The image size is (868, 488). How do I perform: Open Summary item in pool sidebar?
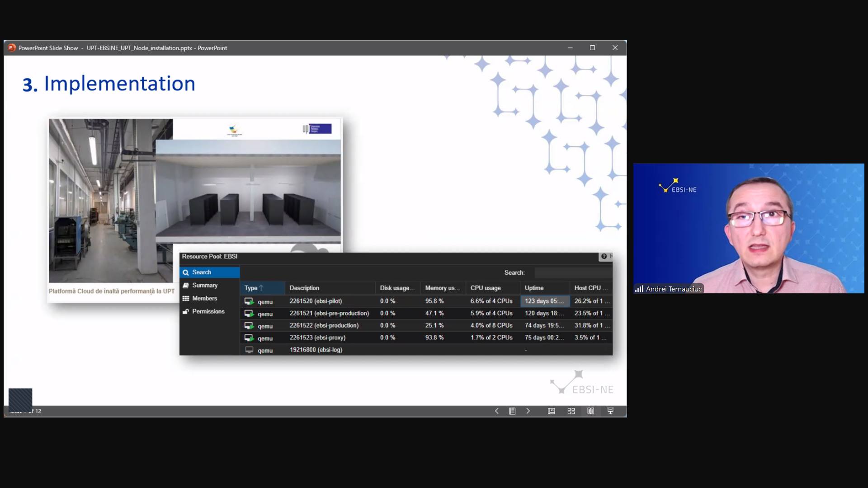[x=205, y=285]
